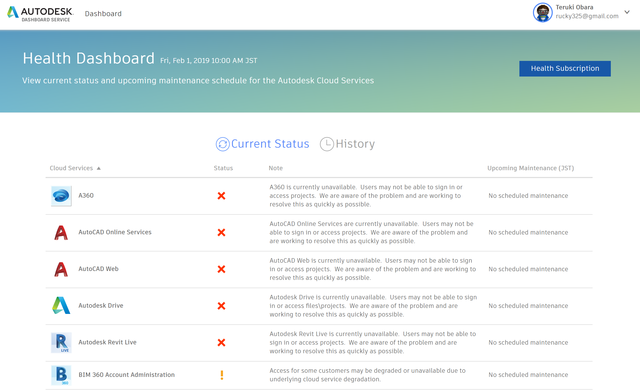This screenshot has height=392, width=640.
Task: Click the A360 unavailable note text
Action: click(366, 196)
